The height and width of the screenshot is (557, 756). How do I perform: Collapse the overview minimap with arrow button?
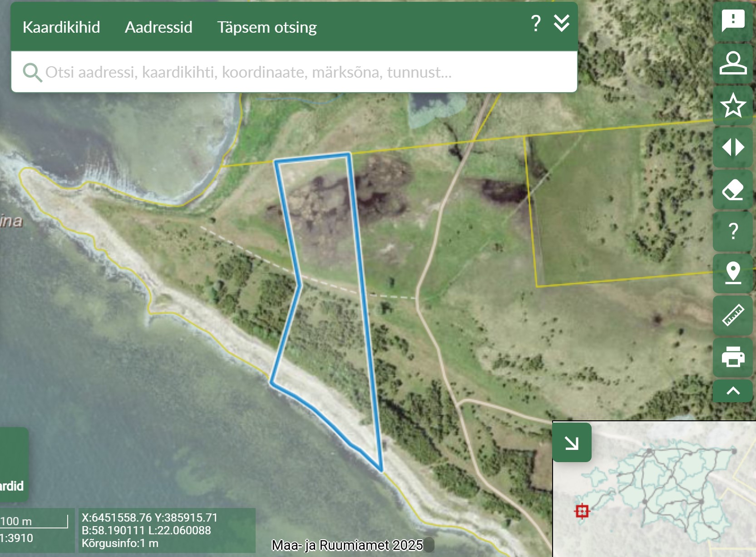(x=572, y=443)
